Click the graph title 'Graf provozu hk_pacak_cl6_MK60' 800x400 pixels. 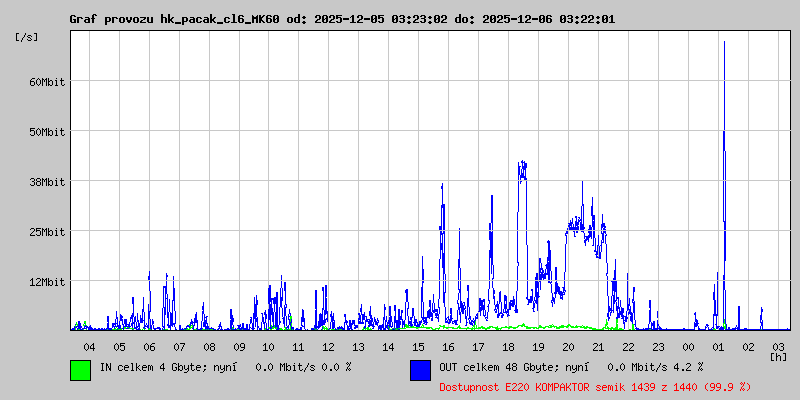click(175, 19)
